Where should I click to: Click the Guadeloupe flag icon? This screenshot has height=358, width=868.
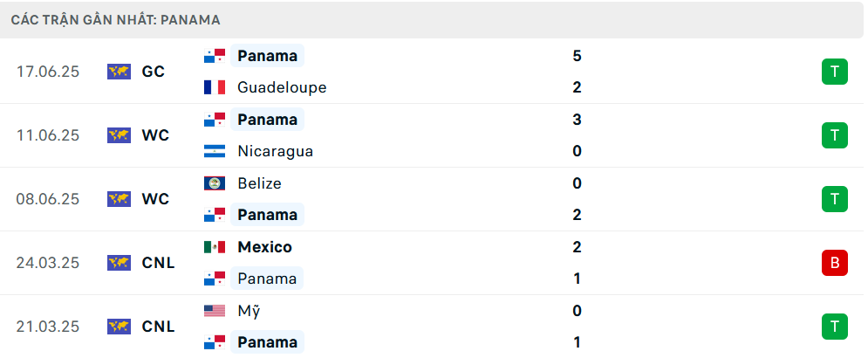215,87
